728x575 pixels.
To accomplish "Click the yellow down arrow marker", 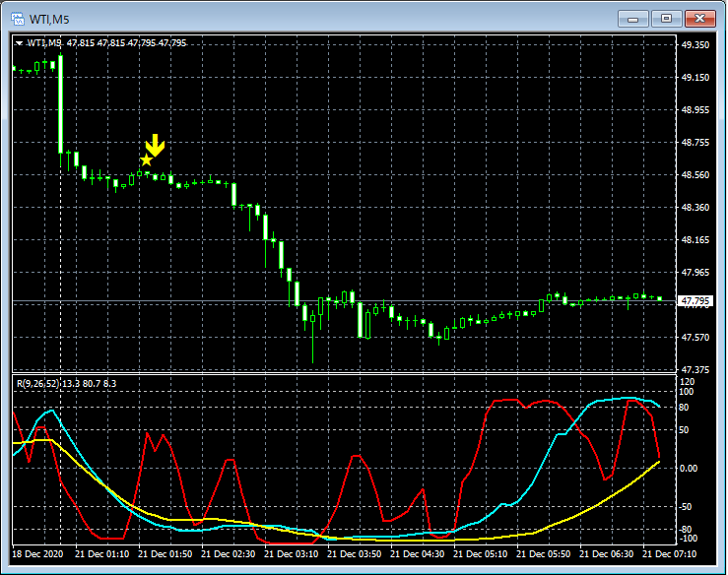I will point(155,146).
